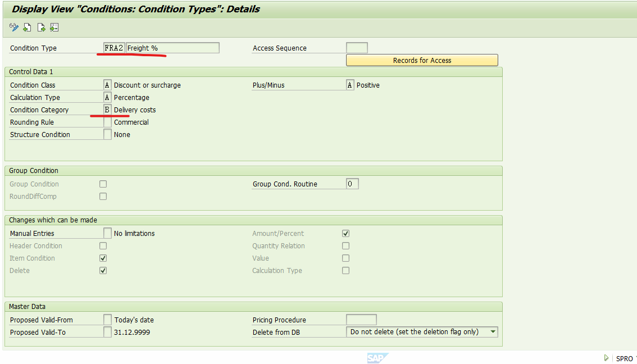Viewport: 637px width, 364px height.
Task: Uncheck the Delete checkbox
Action: (103, 271)
